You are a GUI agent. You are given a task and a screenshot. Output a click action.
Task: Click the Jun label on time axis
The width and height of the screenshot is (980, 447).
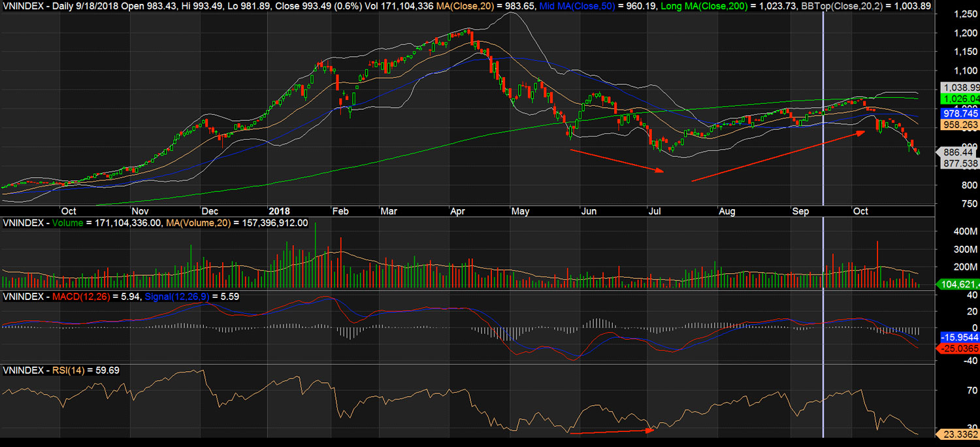(x=589, y=211)
